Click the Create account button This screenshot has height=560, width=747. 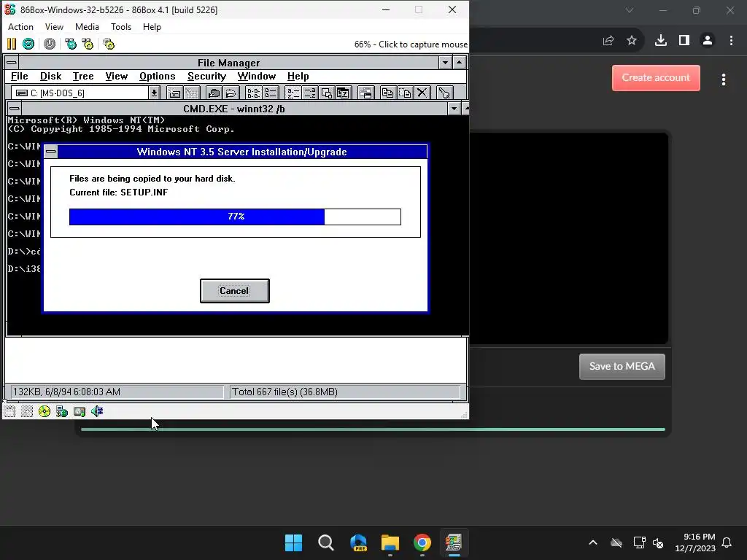click(x=656, y=77)
